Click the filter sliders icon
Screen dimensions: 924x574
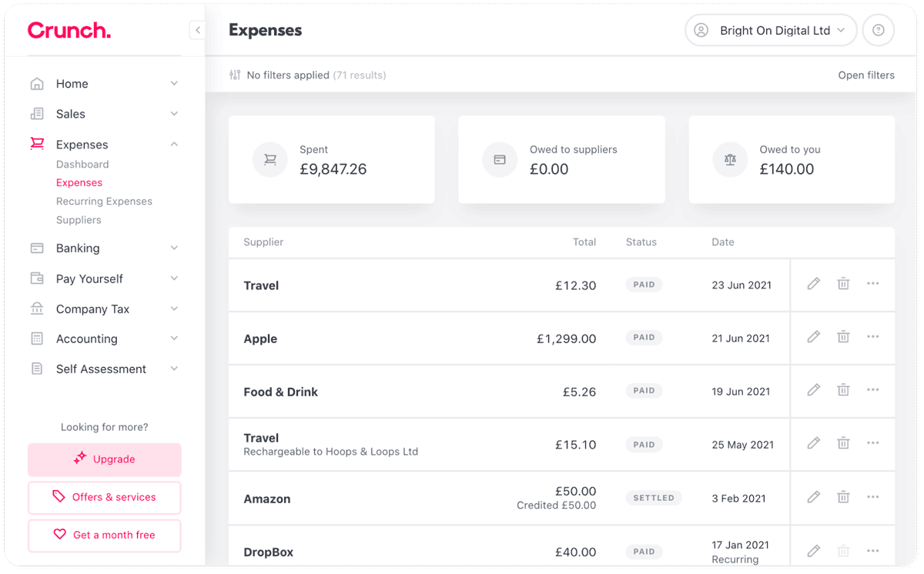click(x=235, y=75)
